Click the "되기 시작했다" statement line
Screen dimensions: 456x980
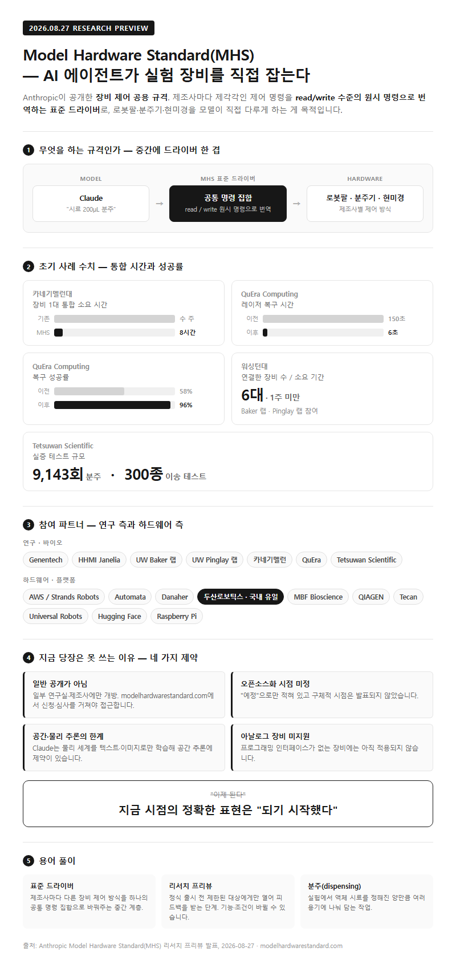(228, 810)
